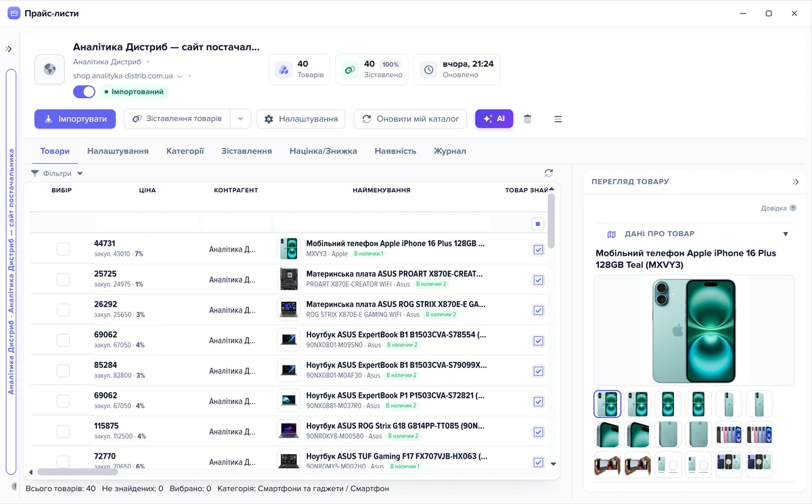This screenshot has height=504, width=812.
Task: Open the Фільтри dropdown arrow
Action: pyautogui.click(x=80, y=174)
